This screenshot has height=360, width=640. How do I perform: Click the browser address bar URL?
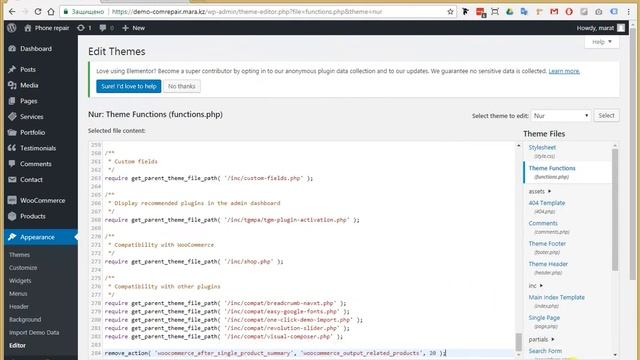247,11
